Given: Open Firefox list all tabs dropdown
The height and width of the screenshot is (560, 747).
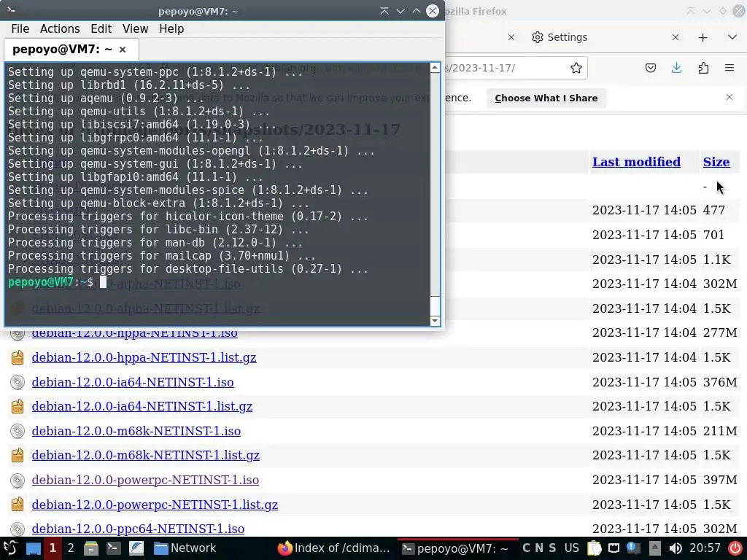Looking at the screenshot, I should [x=732, y=37].
